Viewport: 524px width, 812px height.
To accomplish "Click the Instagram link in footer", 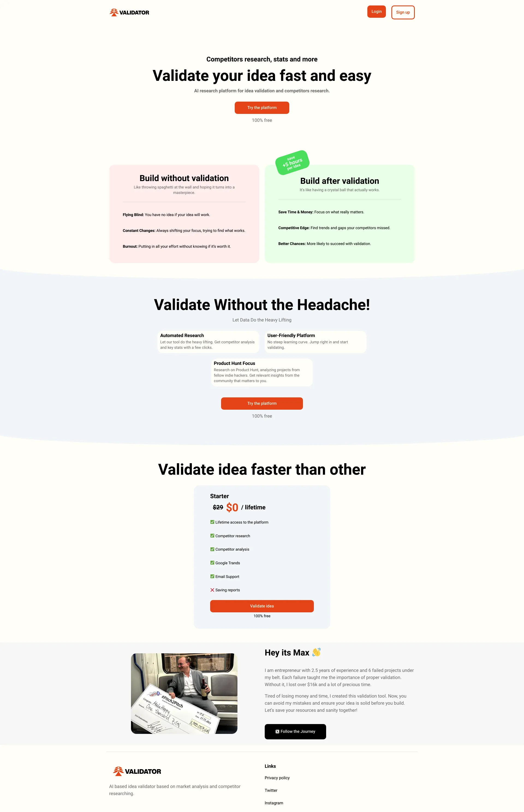I will click(x=274, y=801).
